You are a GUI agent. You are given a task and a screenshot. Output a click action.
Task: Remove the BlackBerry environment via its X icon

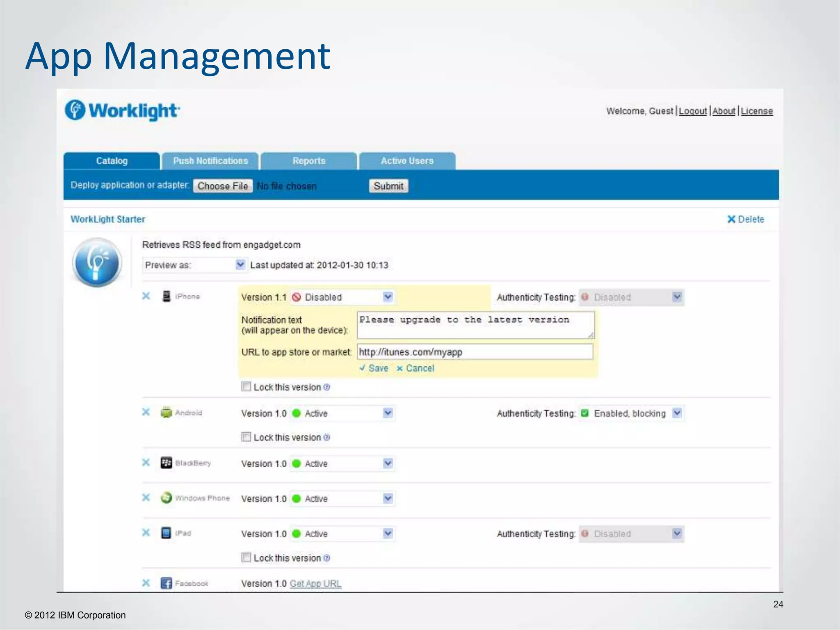tap(146, 462)
